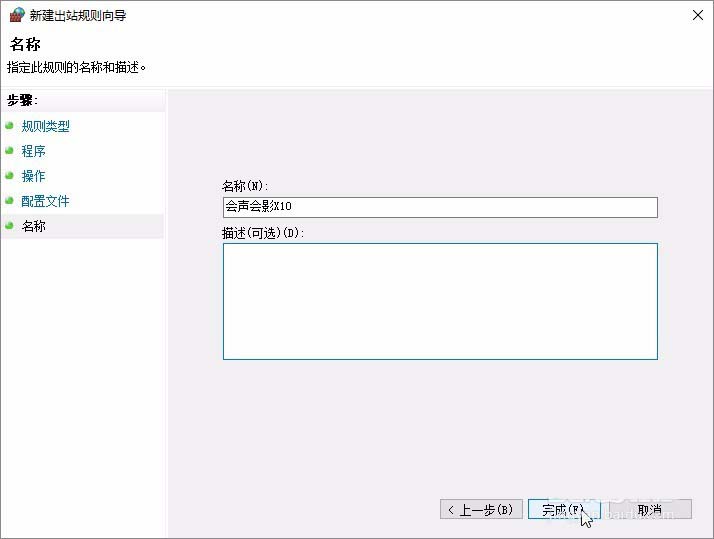Click the green bullet beside 操作

(x=9, y=175)
